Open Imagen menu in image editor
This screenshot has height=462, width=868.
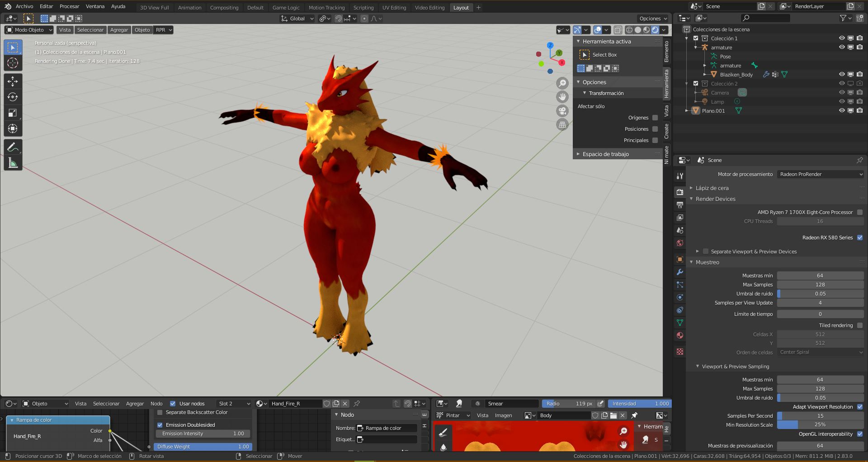click(503, 415)
